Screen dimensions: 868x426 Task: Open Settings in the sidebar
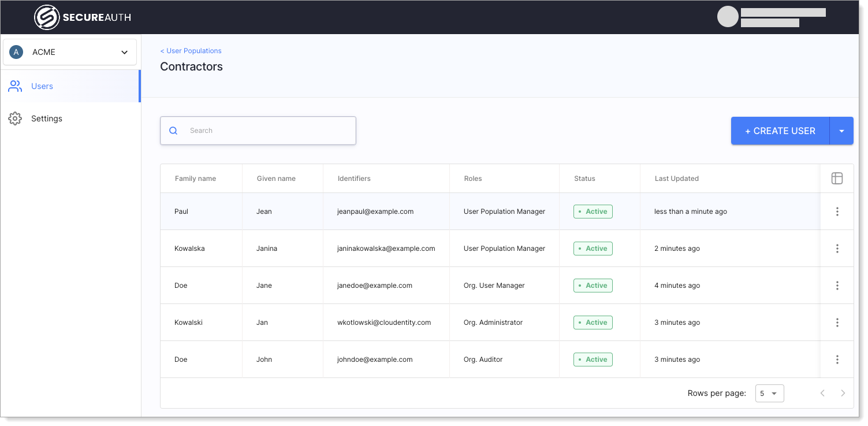pos(70,118)
